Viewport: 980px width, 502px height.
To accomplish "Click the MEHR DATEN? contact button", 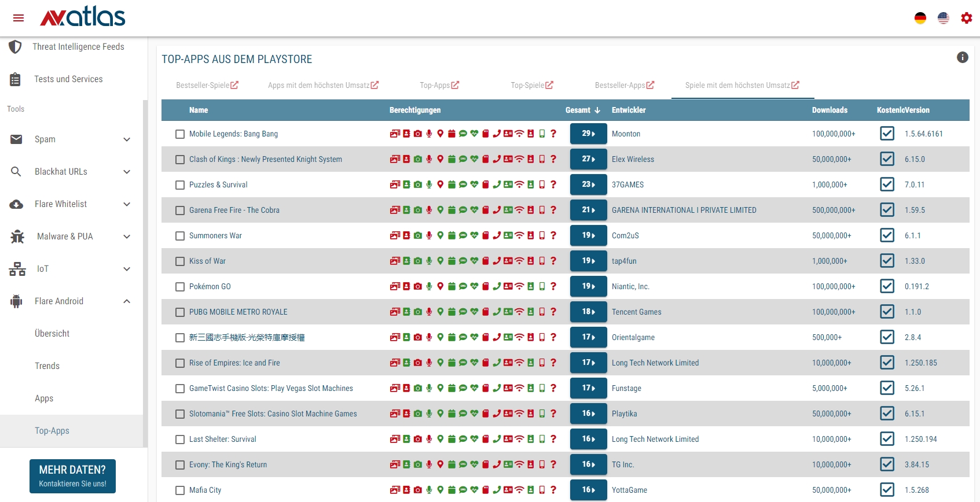I will click(x=72, y=476).
